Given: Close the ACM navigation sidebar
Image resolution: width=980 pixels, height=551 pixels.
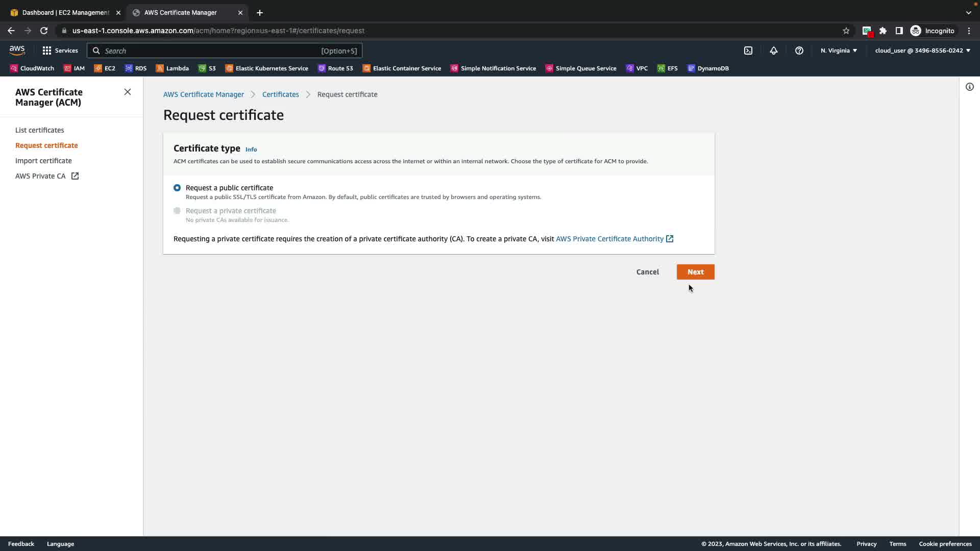Looking at the screenshot, I should pyautogui.click(x=128, y=92).
